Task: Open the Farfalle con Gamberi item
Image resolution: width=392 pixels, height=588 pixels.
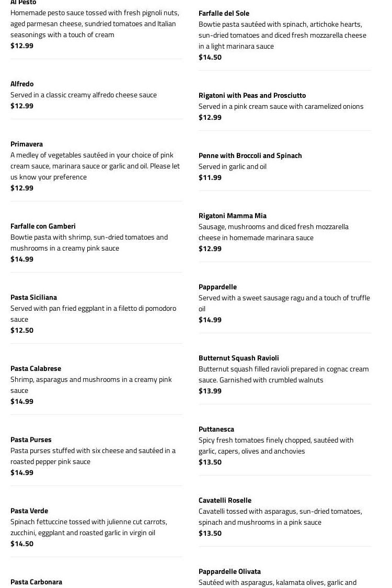Action: coord(43,226)
